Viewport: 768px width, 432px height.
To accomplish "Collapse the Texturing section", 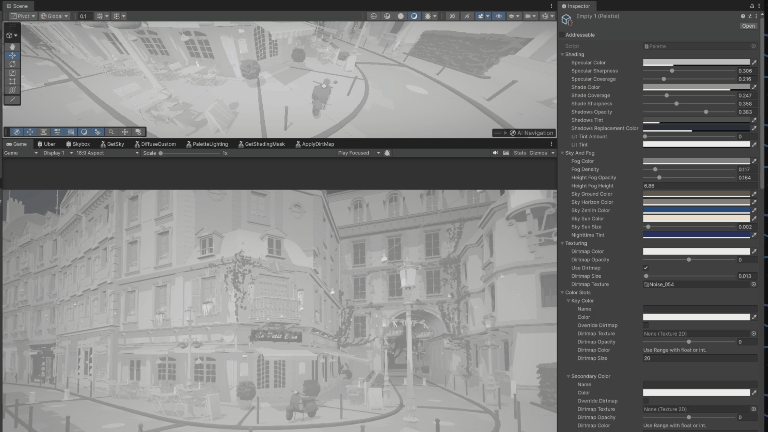I will [562, 243].
